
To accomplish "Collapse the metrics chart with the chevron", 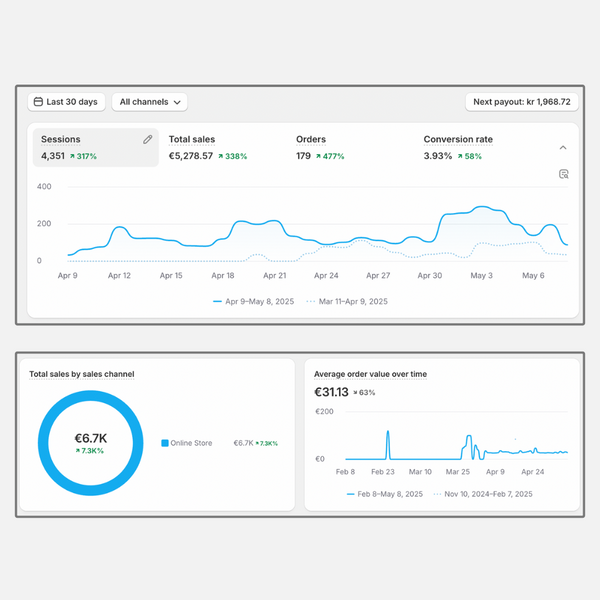I will click(x=563, y=148).
